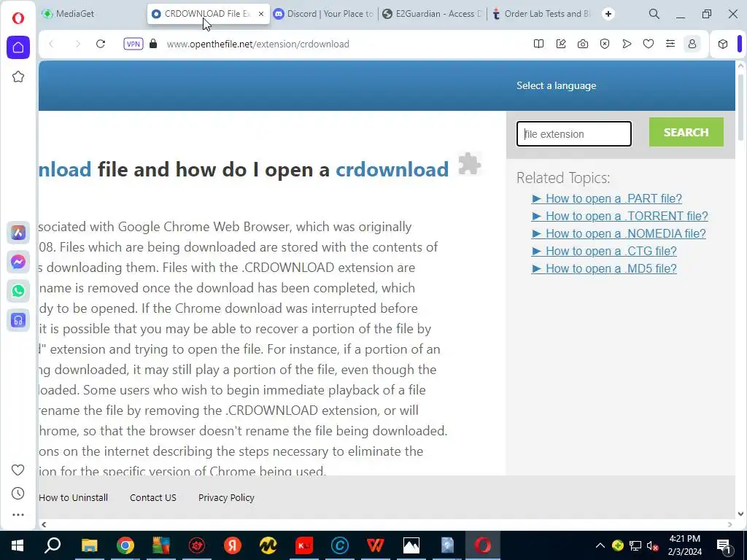Open the player send icon in toolbar
747x560 pixels.
pos(627,44)
